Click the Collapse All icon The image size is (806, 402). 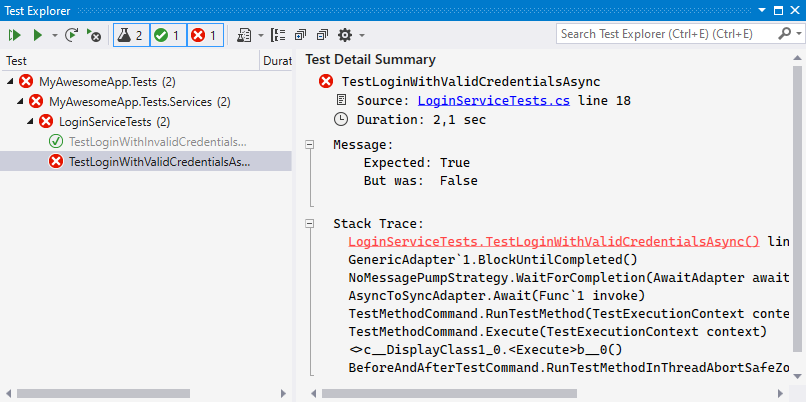[321, 35]
